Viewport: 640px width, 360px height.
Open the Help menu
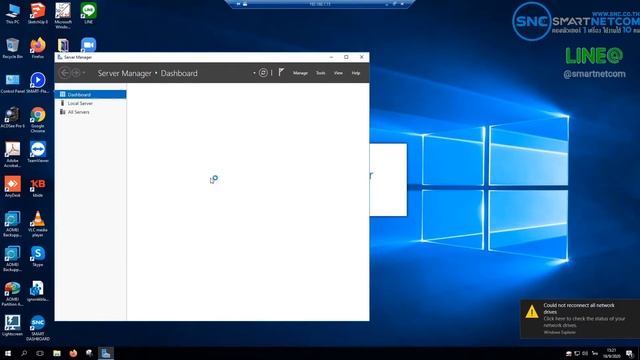pyautogui.click(x=356, y=73)
